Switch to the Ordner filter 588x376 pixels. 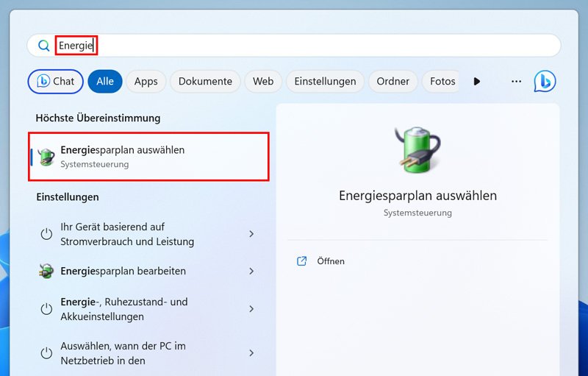coord(392,82)
